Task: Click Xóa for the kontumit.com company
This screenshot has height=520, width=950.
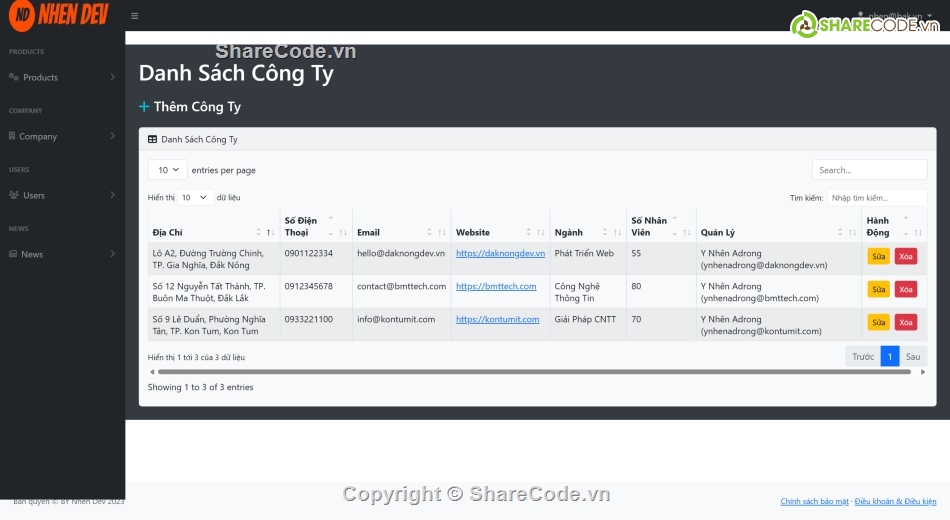Action: coord(906,322)
